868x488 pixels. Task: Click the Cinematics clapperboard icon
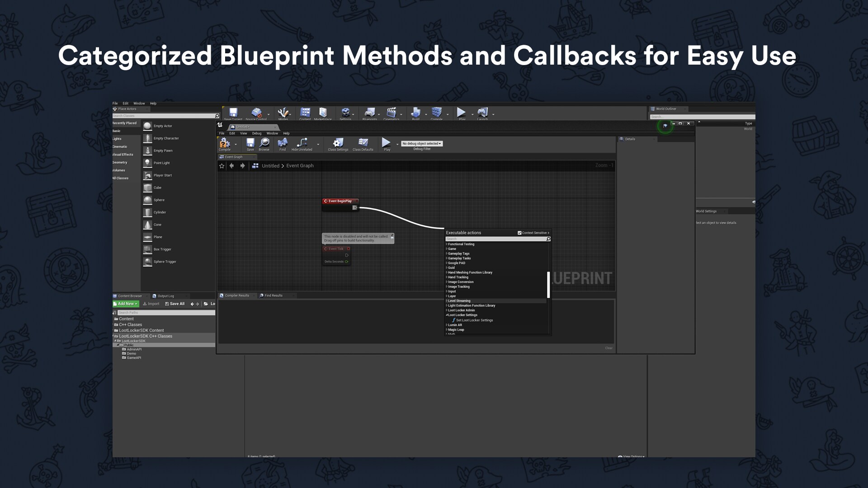coord(391,113)
